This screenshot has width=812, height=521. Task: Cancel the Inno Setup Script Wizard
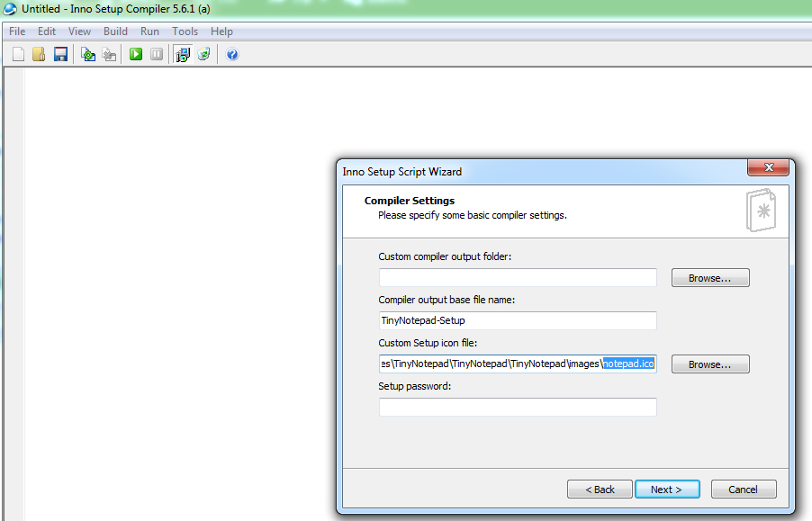pyautogui.click(x=743, y=490)
